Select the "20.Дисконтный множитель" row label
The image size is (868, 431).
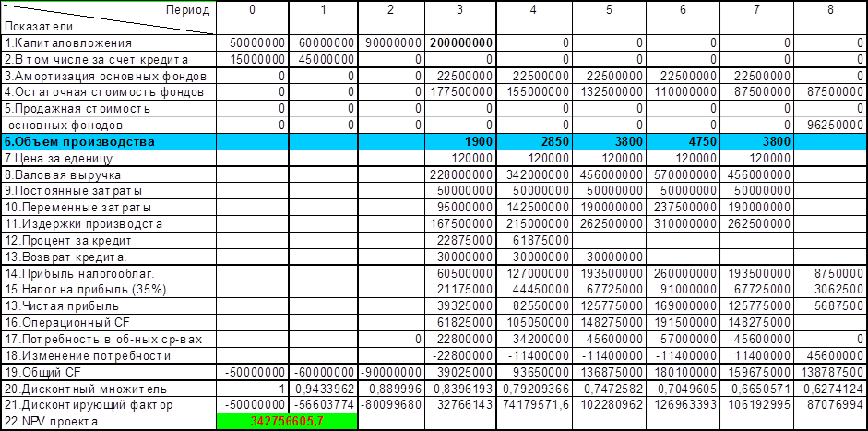pos(108,389)
